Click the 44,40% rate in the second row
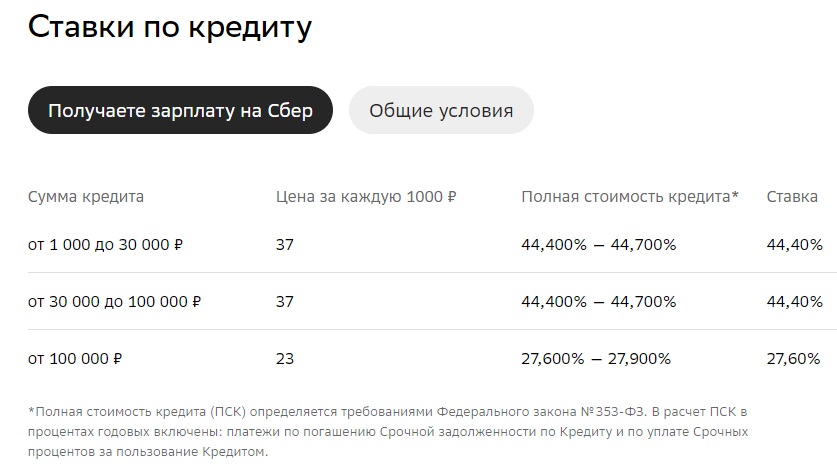The width and height of the screenshot is (837, 464). click(x=794, y=302)
